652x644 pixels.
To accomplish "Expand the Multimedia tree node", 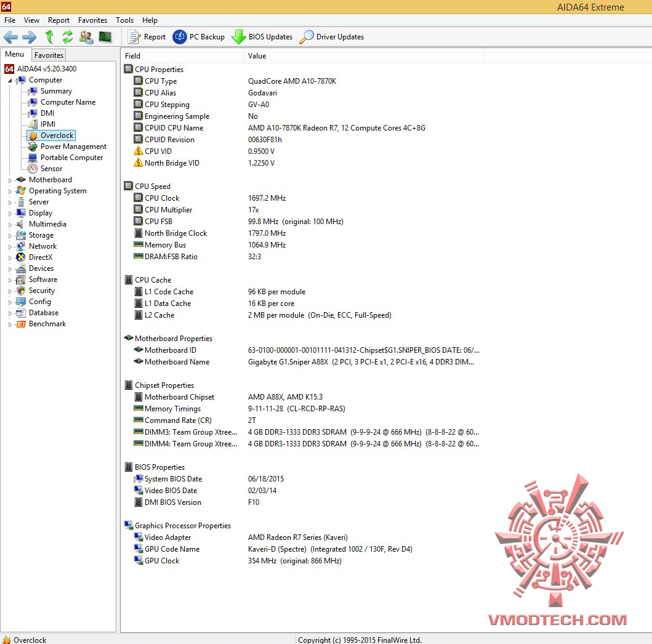I will click(10, 225).
